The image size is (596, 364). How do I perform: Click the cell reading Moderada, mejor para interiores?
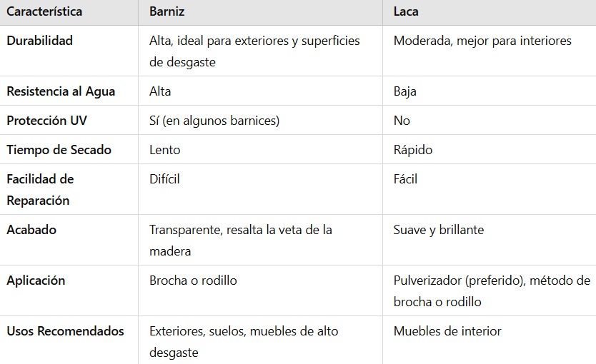[482, 41]
